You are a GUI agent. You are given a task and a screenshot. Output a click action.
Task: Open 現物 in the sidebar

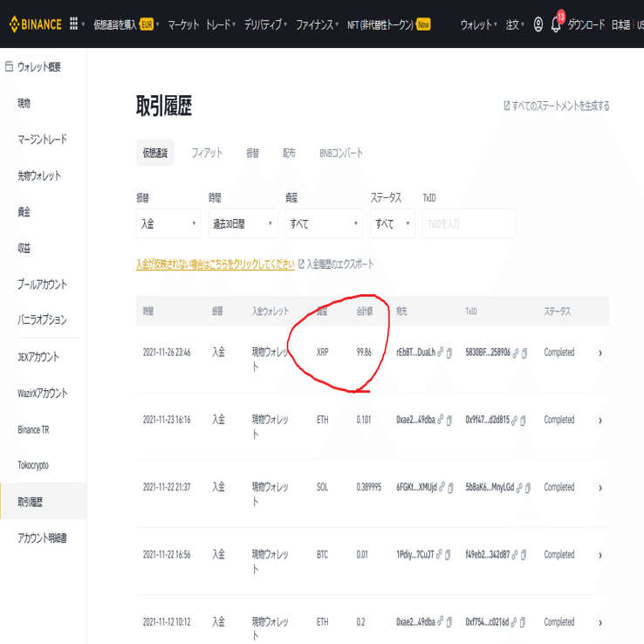(x=24, y=103)
